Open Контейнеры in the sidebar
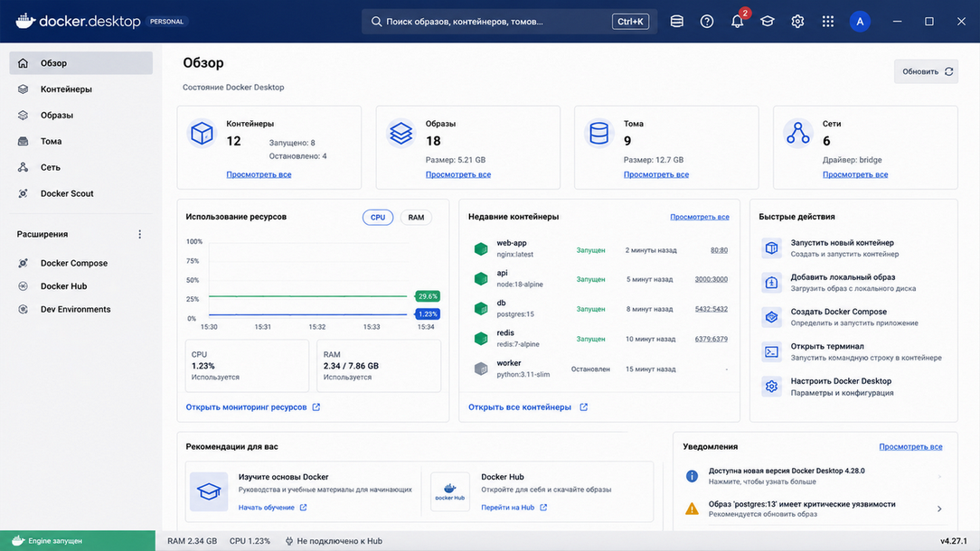Screen dimensions: 980x551 [x=80, y=89]
